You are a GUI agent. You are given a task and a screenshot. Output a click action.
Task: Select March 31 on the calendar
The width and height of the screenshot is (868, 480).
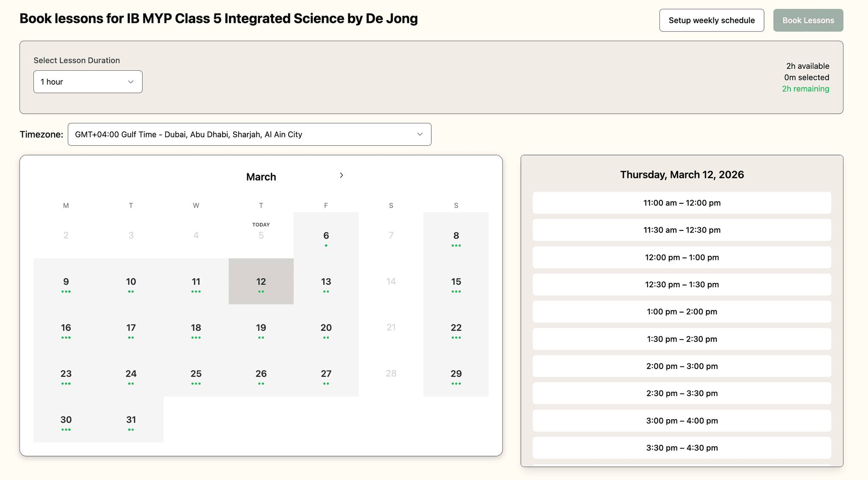tap(131, 420)
